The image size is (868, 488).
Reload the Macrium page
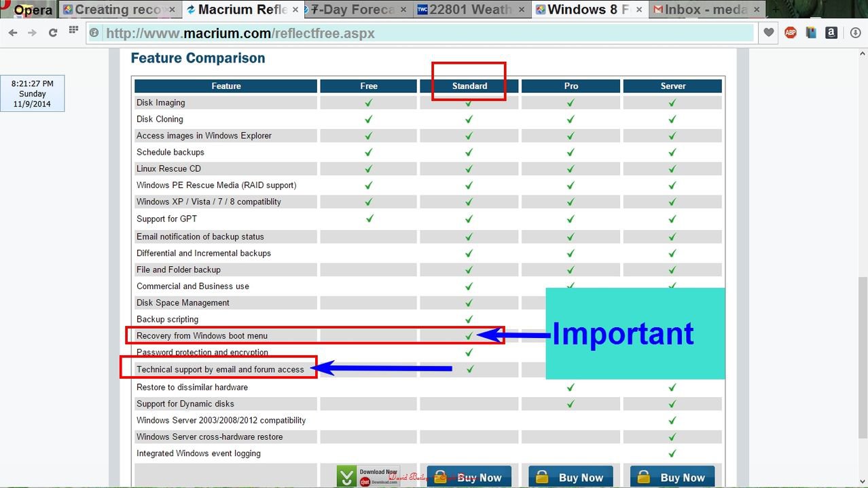pyautogui.click(x=53, y=33)
